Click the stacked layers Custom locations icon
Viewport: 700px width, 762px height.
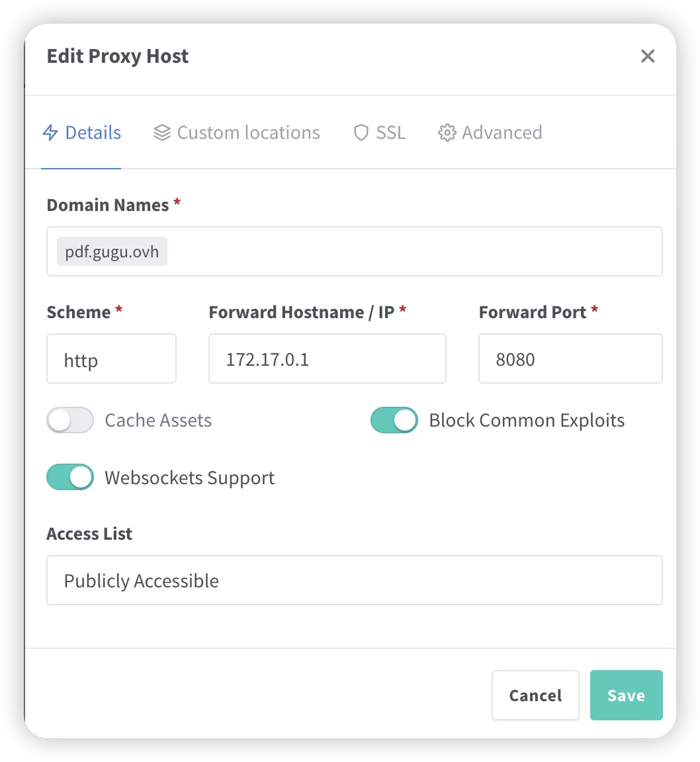click(x=162, y=133)
